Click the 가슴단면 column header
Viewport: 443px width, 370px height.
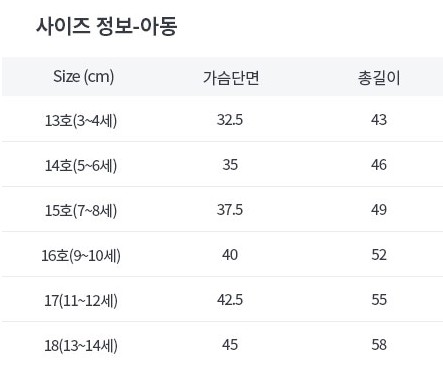coord(231,78)
